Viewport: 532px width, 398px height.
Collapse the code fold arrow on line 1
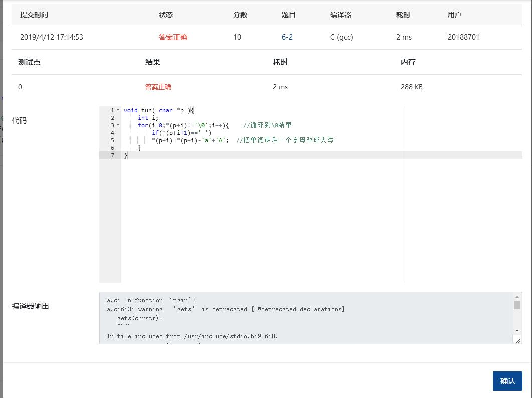click(x=118, y=110)
